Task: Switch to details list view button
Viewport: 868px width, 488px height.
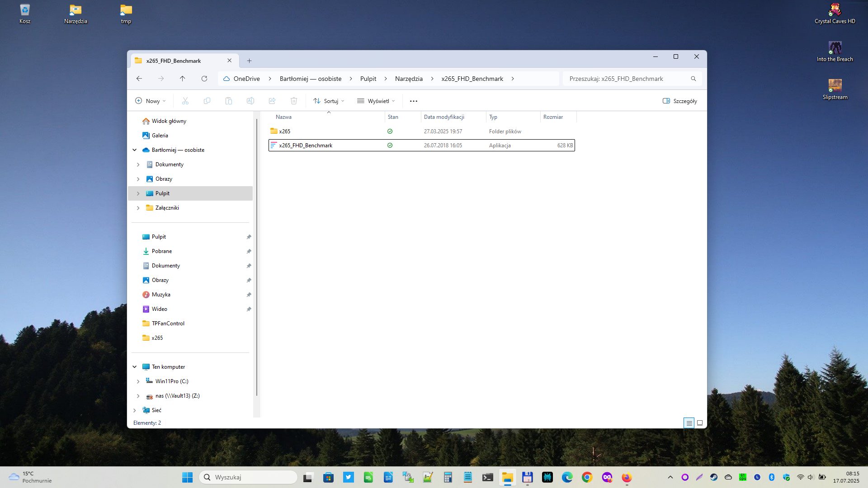Action: pyautogui.click(x=689, y=423)
